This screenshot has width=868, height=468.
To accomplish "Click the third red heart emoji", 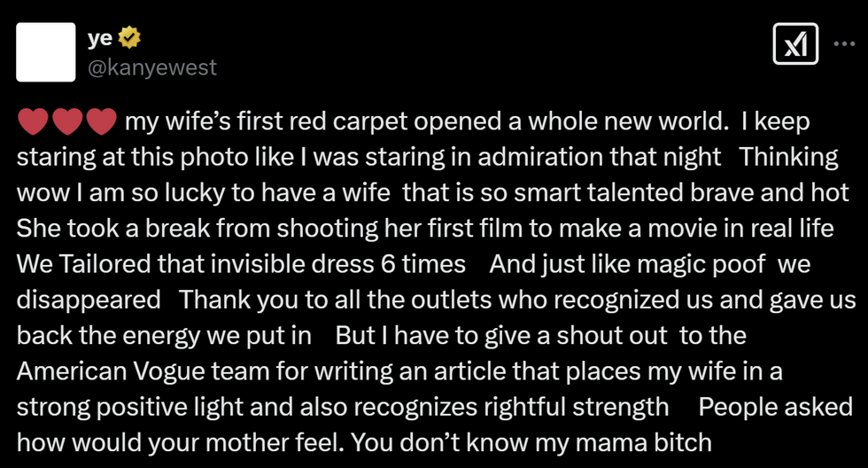I will click(101, 121).
